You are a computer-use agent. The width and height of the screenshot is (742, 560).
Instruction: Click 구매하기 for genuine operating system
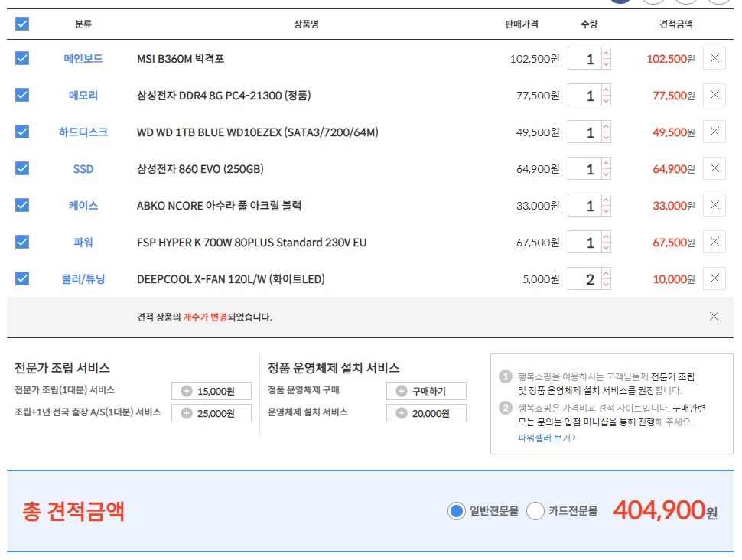[x=426, y=392]
